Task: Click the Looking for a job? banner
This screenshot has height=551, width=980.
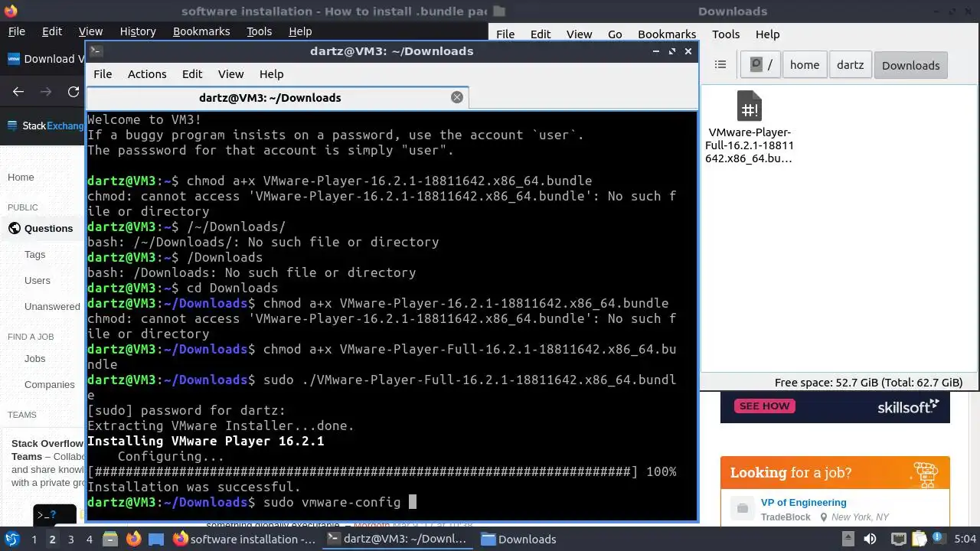Action: click(x=835, y=473)
